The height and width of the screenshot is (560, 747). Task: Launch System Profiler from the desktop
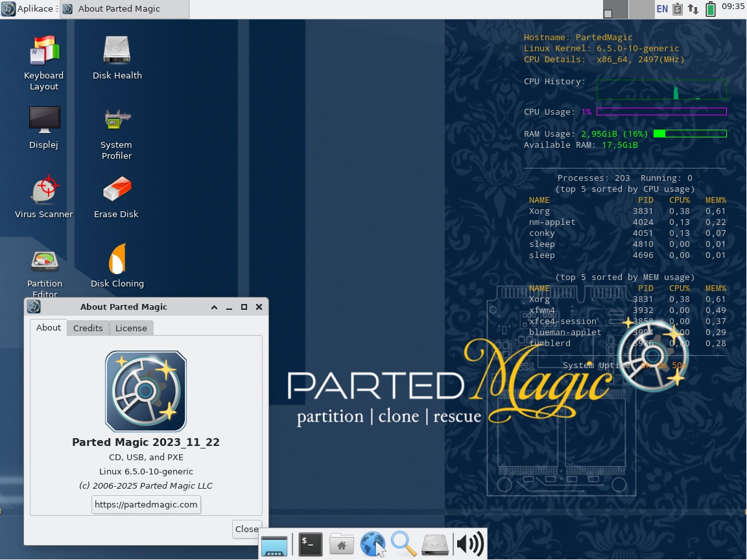117,121
